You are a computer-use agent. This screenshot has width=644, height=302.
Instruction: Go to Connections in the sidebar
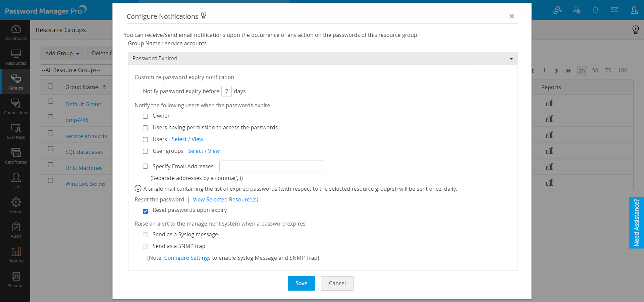tap(16, 107)
